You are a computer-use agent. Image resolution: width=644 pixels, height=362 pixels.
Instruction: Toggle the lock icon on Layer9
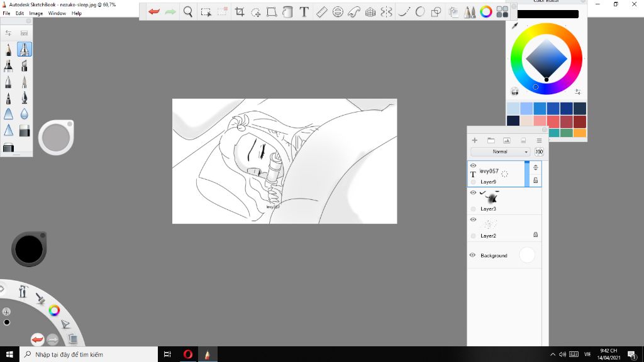(536, 180)
